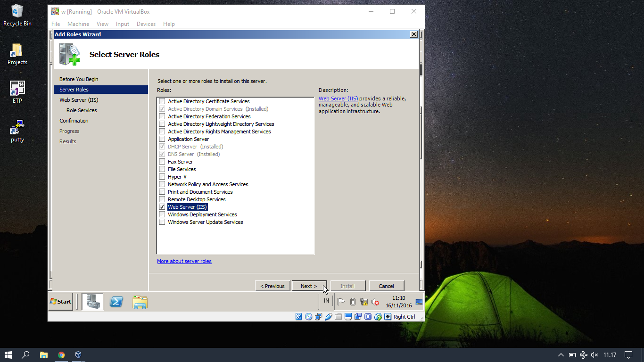Click the VirtualBox video capture indicator
The image size is (644, 362).
click(x=358, y=317)
